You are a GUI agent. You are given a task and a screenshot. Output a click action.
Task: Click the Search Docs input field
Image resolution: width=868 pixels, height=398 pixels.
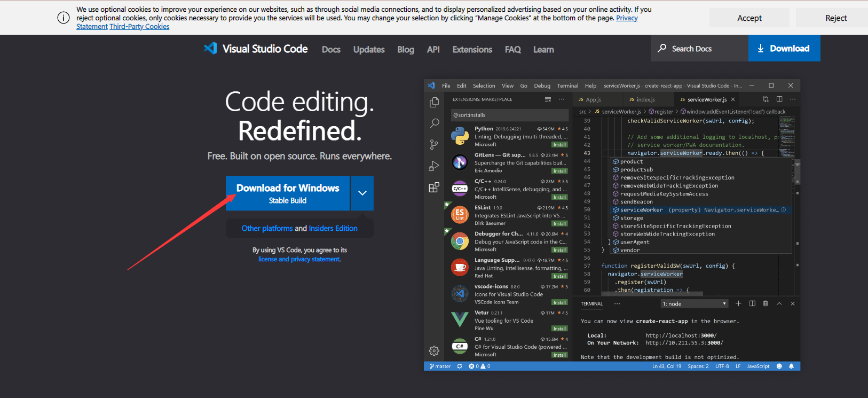click(x=699, y=48)
